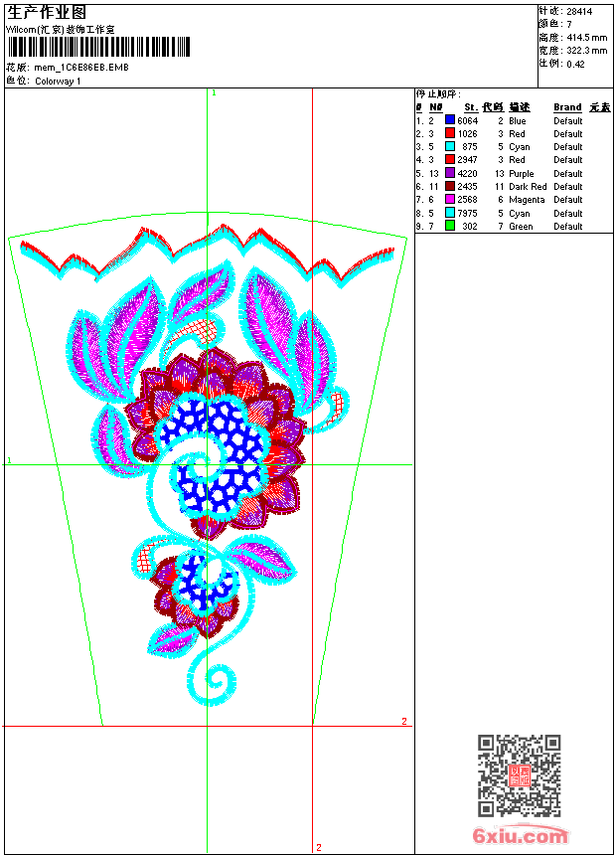
Task: Click the stitch count value 28414
Action: pos(579,12)
